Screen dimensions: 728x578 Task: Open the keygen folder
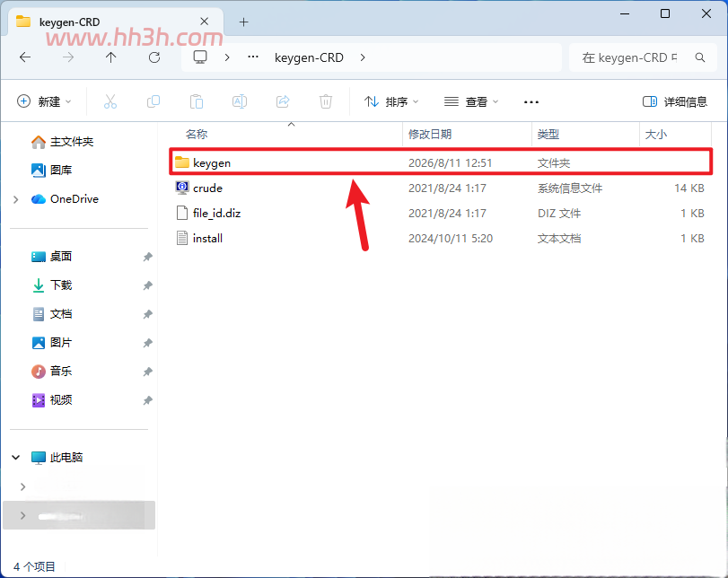point(440,163)
